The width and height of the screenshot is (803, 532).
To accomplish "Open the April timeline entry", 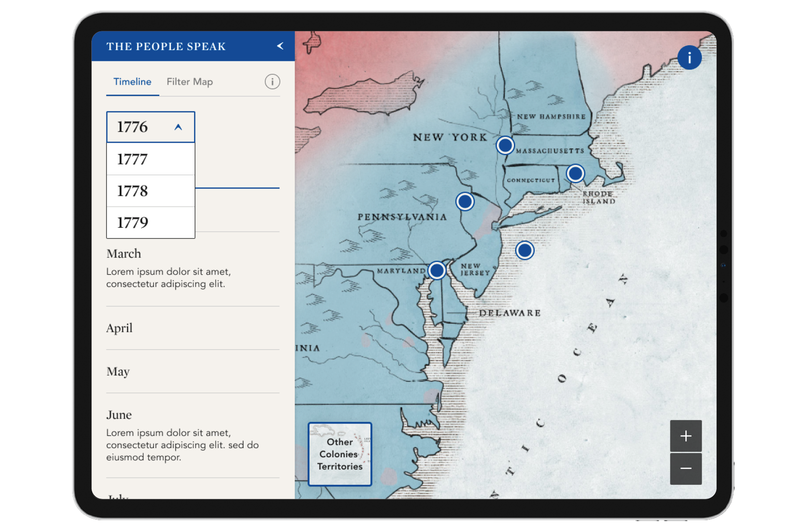I will coord(120,328).
